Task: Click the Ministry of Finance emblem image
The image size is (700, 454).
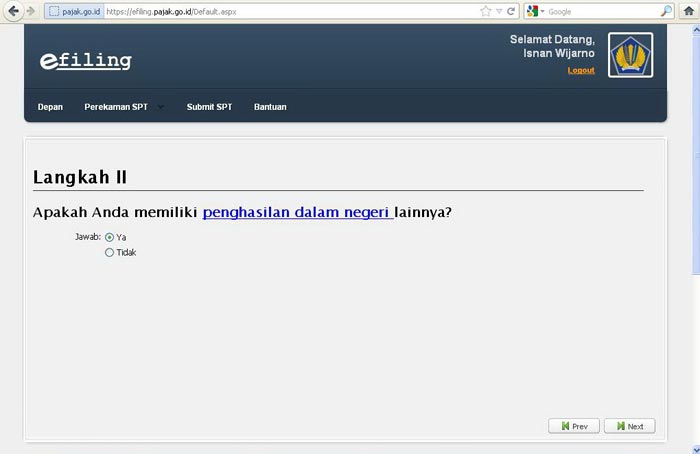Action: (x=630, y=55)
